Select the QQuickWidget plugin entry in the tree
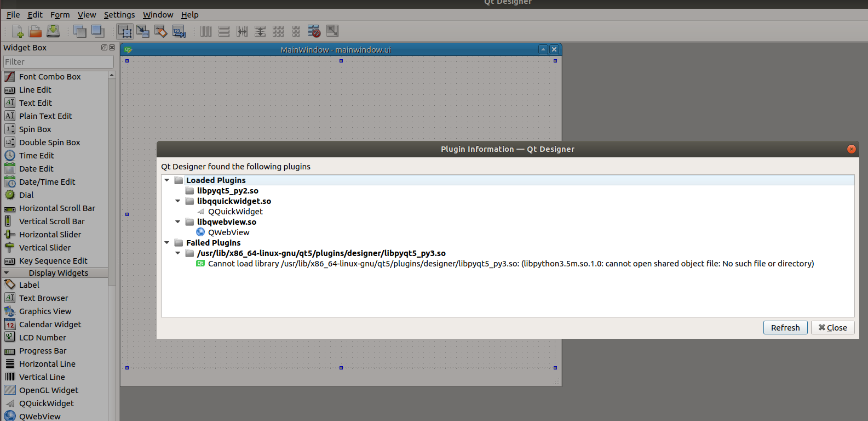 (x=235, y=212)
